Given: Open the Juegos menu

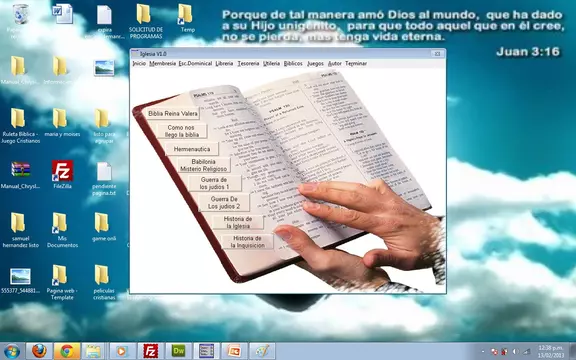Looking at the screenshot, I should pos(315,64).
